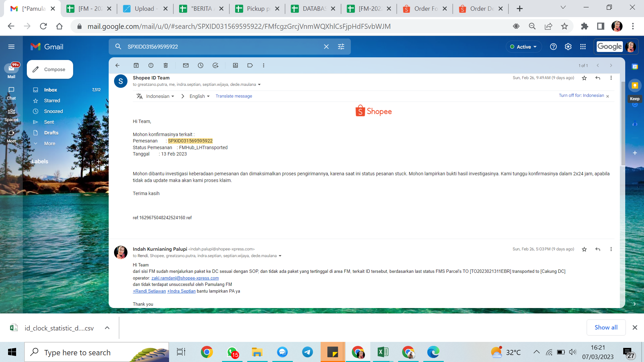Screen dimensions: 644x362
Task: Open more options for Indah's message
Action: pos(611,249)
